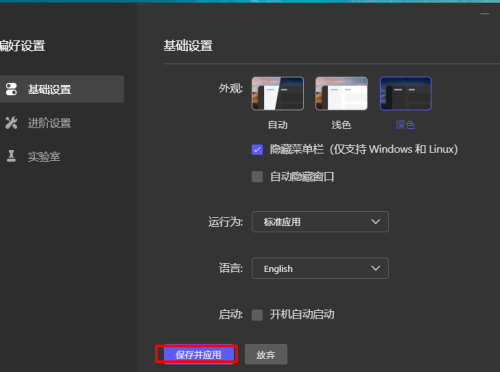Click the flask icon beside 实验室
500x372 pixels.
pos(11,156)
